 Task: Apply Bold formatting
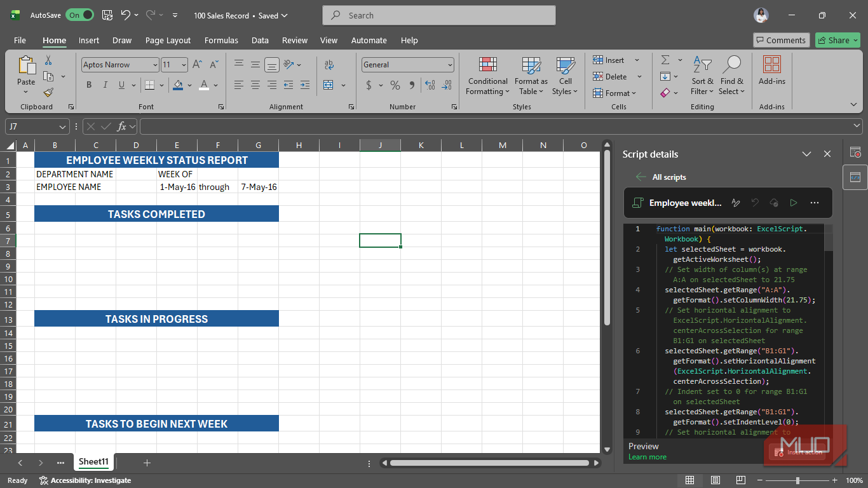(x=89, y=85)
